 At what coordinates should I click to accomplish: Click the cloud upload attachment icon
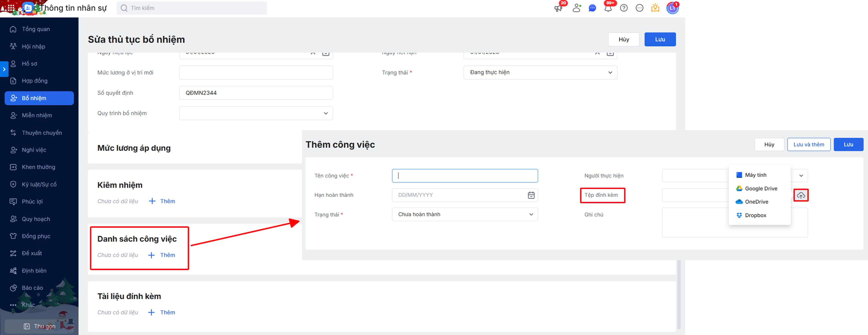[801, 195]
